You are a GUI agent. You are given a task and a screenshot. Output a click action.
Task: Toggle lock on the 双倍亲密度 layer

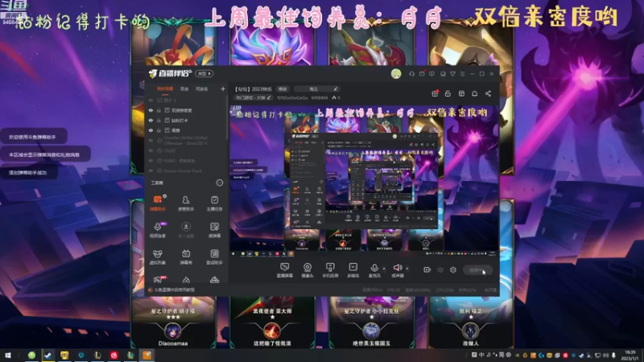point(159,110)
